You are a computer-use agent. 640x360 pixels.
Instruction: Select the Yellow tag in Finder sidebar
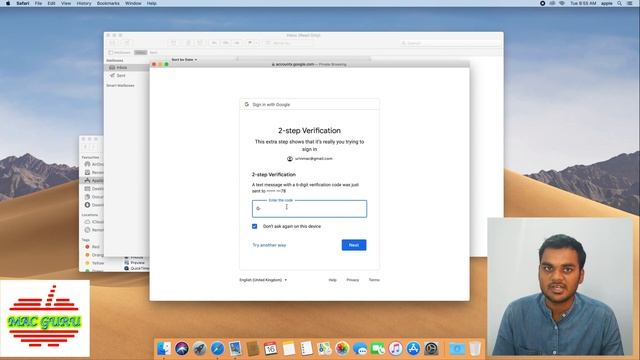(x=94, y=263)
